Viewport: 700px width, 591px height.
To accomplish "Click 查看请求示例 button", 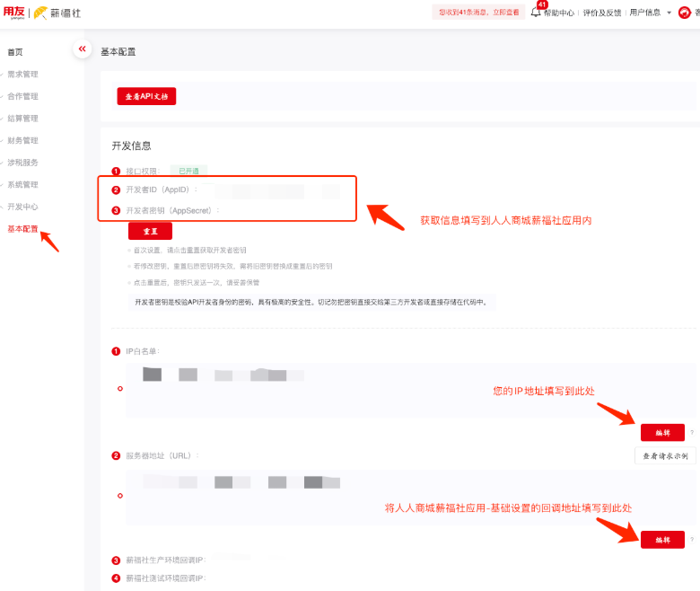I will 665,456.
